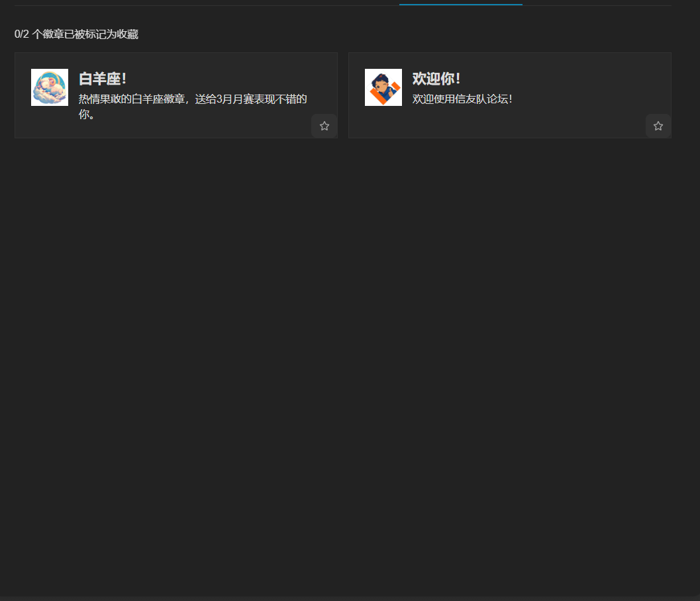Select the text 欢迎使用信友队论坛!
Viewport: 700px width, 601px height.
point(462,99)
